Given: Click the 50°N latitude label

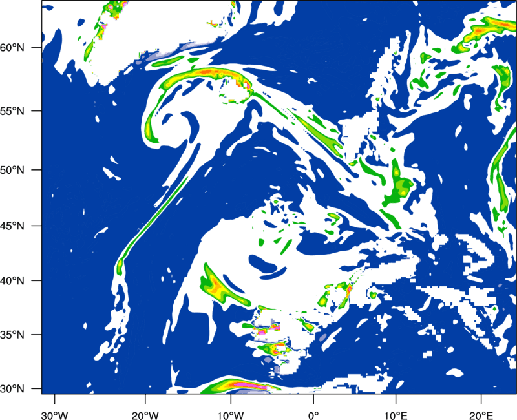Looking at the screenshot, I should pyautogui.click(x=12, y=171).
